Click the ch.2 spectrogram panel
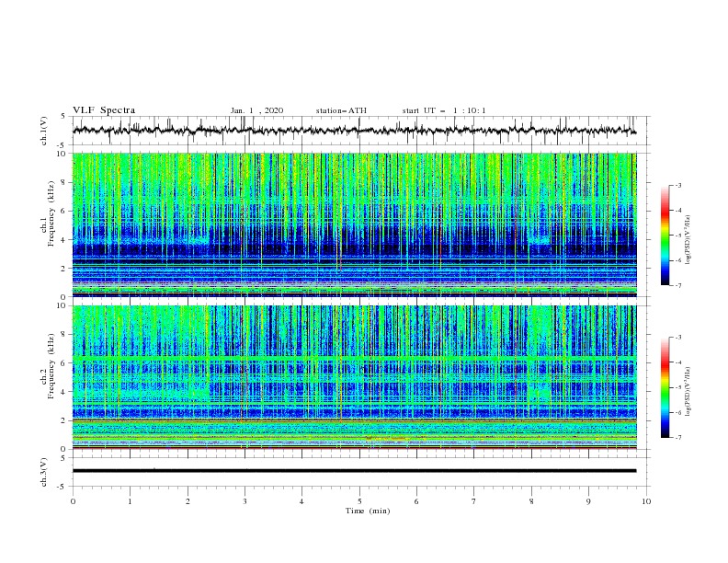The height and width of the screenshot is (563, 728). [x=354, y=377]
